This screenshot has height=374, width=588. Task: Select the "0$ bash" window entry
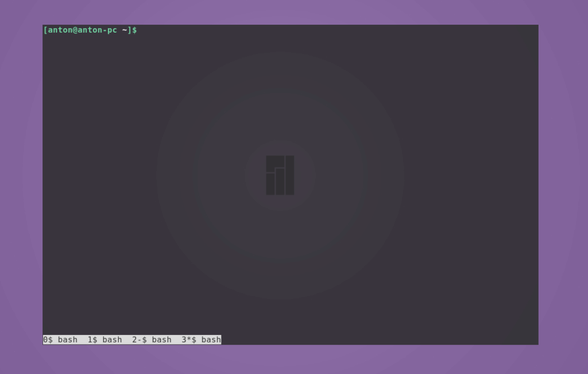(x=60, y=340)
